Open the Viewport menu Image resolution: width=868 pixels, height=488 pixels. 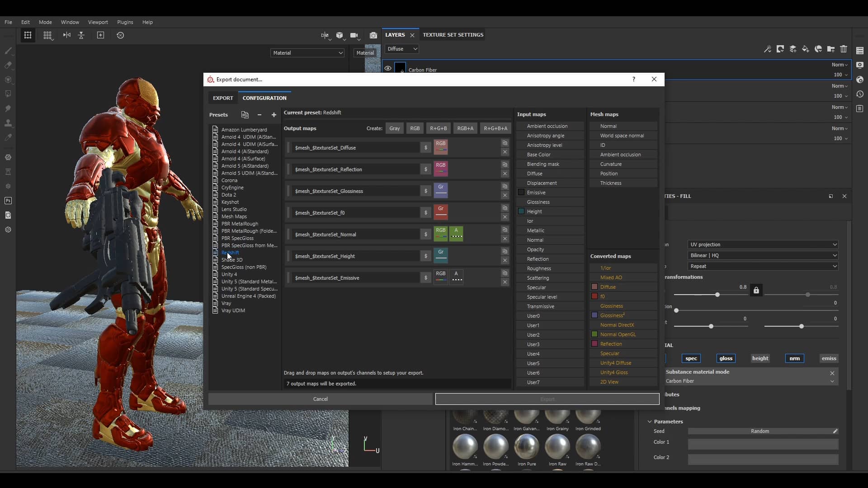click(x=98, y=22)
